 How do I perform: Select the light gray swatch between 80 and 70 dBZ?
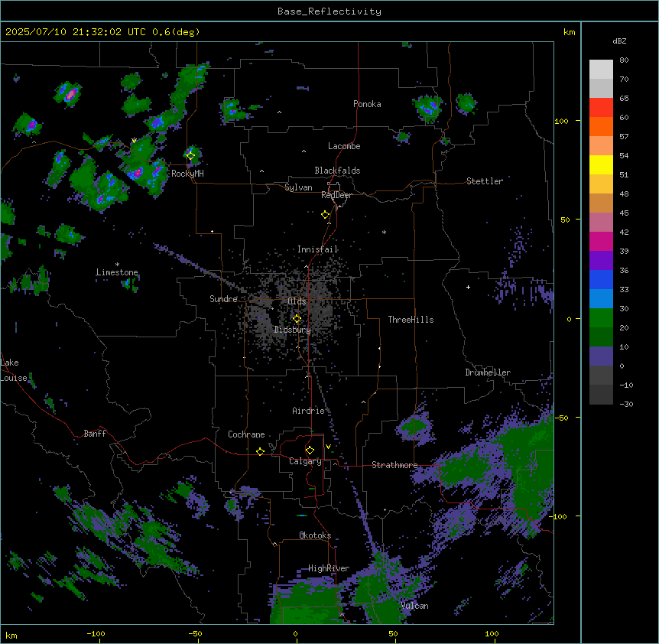[601, 70]
